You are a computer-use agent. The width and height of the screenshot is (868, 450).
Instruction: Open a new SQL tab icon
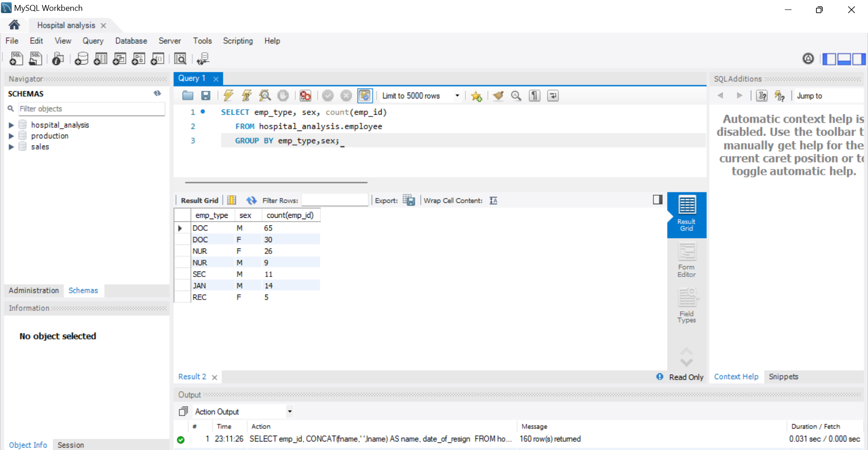click(x=16, y=59)
